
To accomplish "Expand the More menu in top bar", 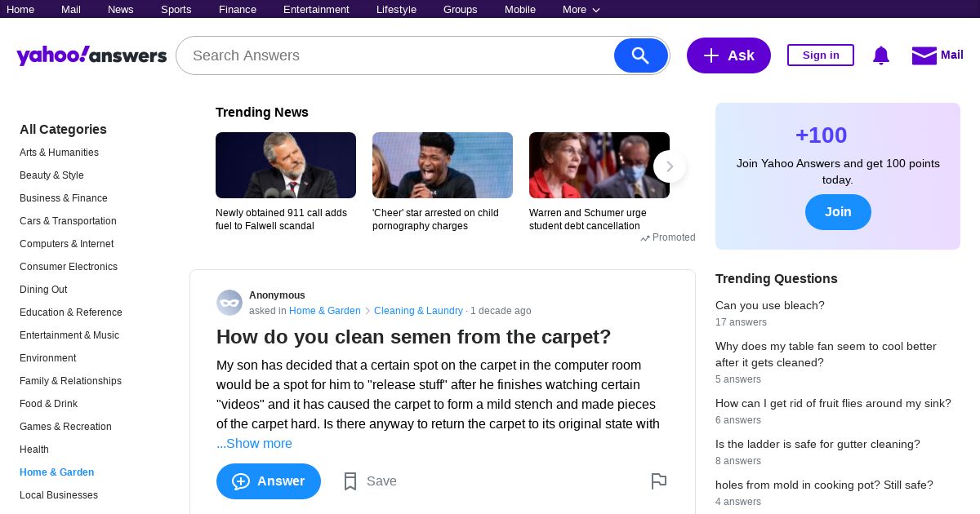I will [x=581, y=10].
